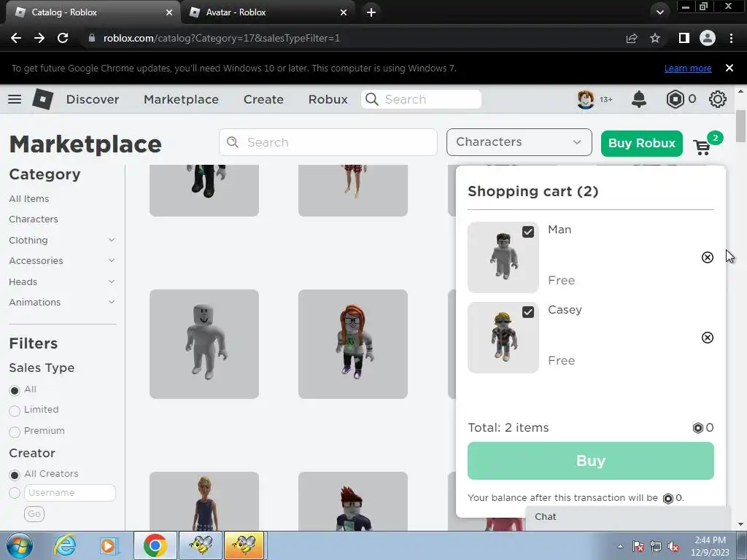This screenshot has height=560, width=747.
Task: Expand the Clothing category
Action: pos(112,240)
